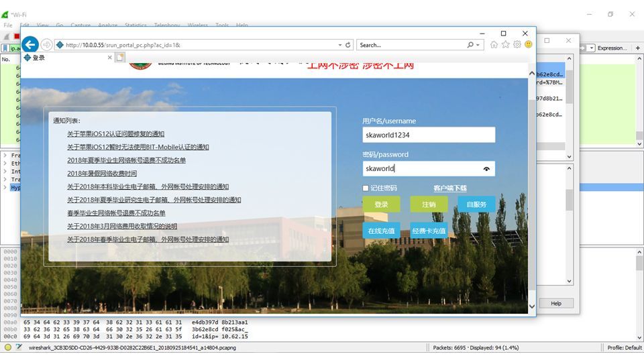Open the 自服务 self-service button
The height and width of the screenshot is (362, 644).
point(476,204)
